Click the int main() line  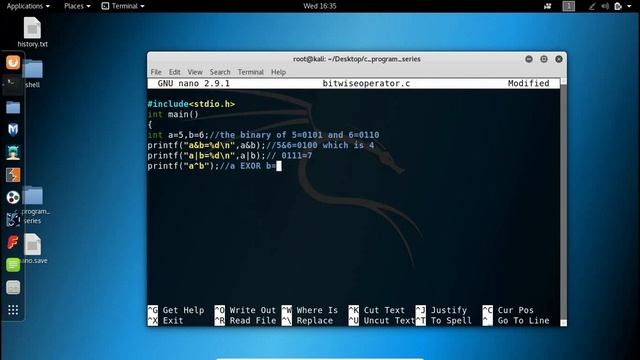tap(173, 114)
